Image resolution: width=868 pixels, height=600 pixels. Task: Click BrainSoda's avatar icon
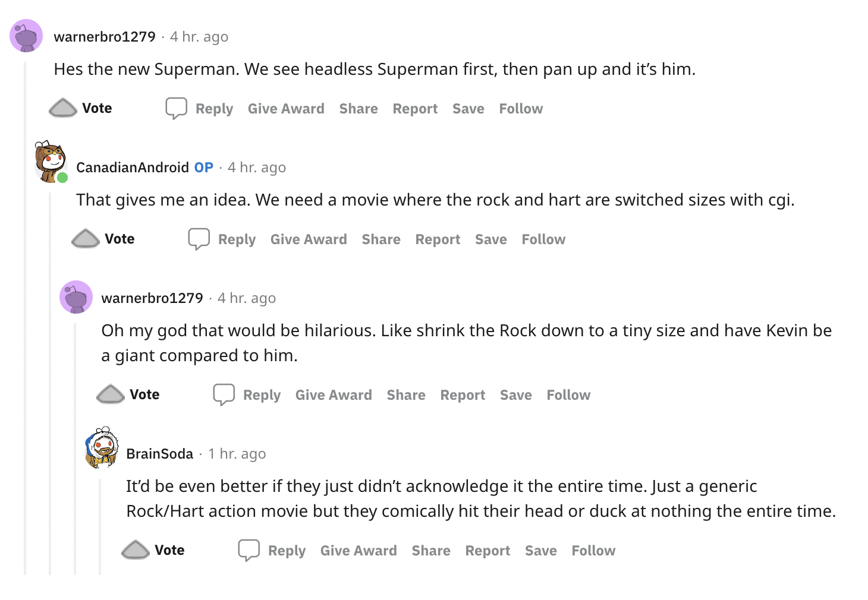[101, 450]
